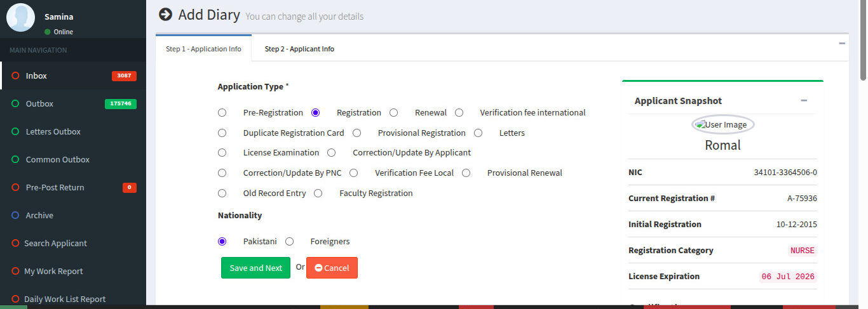The width and height of the screenshot is (868, 309).
Task: Select Correction/Update By PNC option
Action: (222, 173)
